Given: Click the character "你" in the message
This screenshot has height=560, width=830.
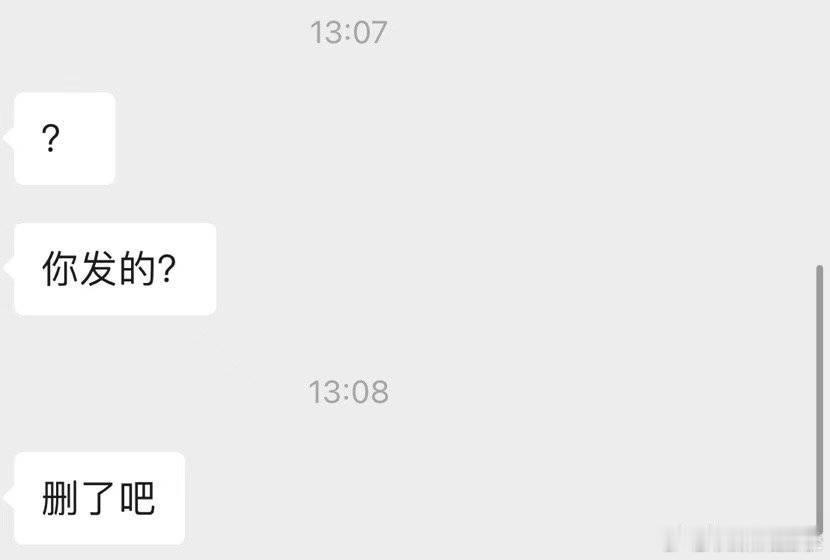Looking at the screenshot, I should [60, 269].
